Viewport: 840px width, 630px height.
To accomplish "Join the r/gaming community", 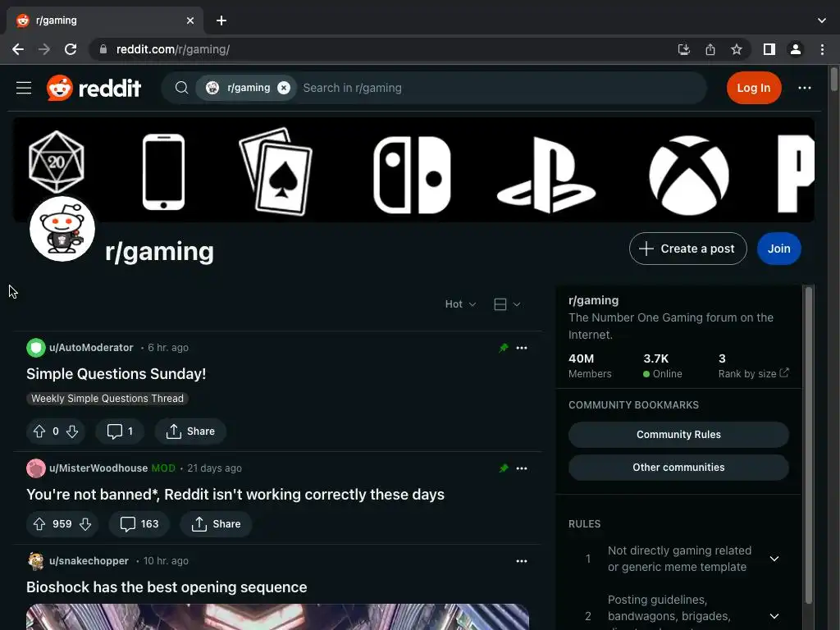I will pyautogui.click(x=779, y=249).
